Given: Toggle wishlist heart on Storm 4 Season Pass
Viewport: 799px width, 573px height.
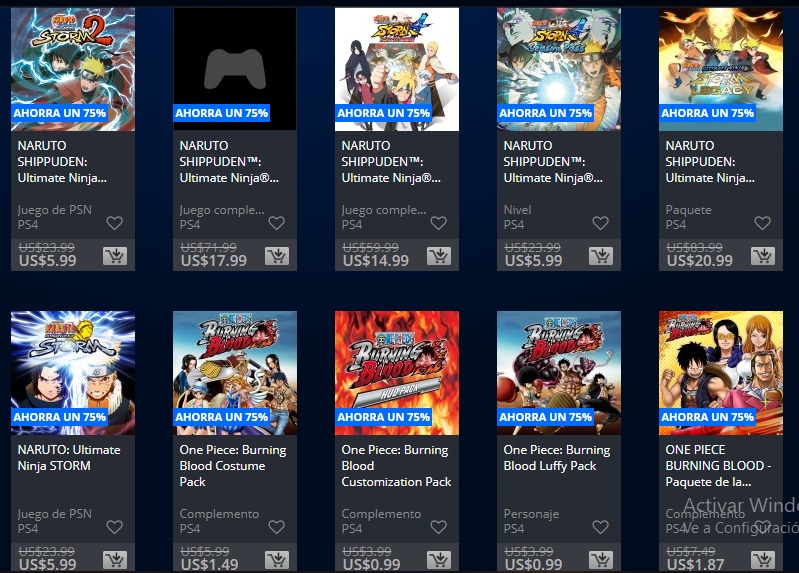Looking at the screenshot, I should (601, 223).
